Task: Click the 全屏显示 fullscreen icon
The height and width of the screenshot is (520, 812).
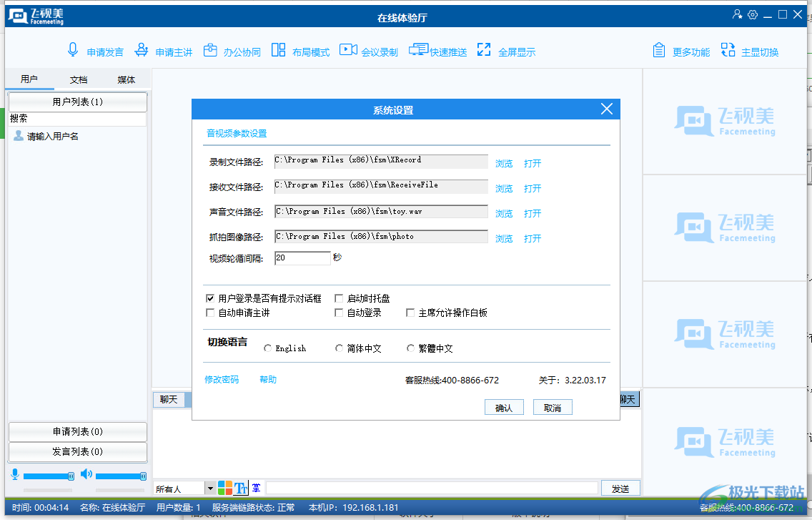Action: tap(484, 50)
